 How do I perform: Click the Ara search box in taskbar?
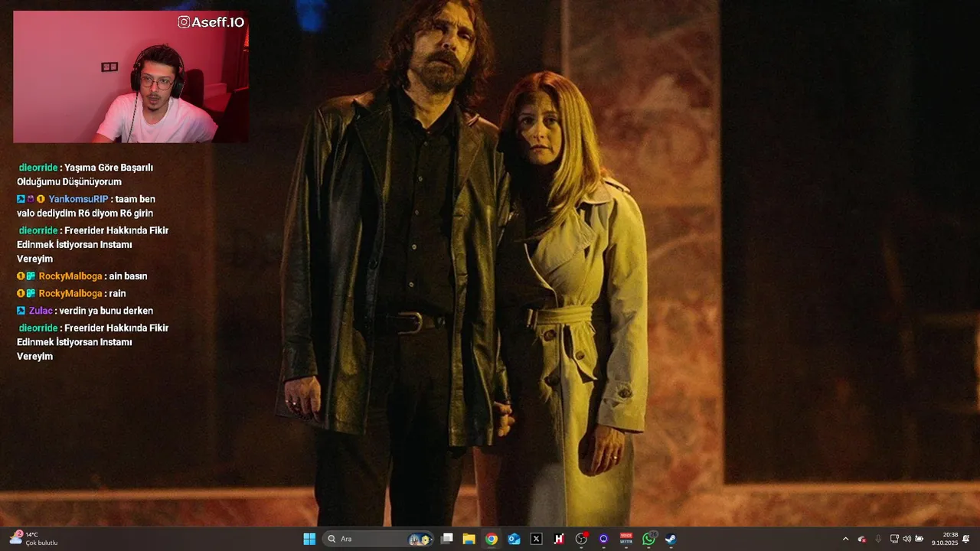point(378,539)
